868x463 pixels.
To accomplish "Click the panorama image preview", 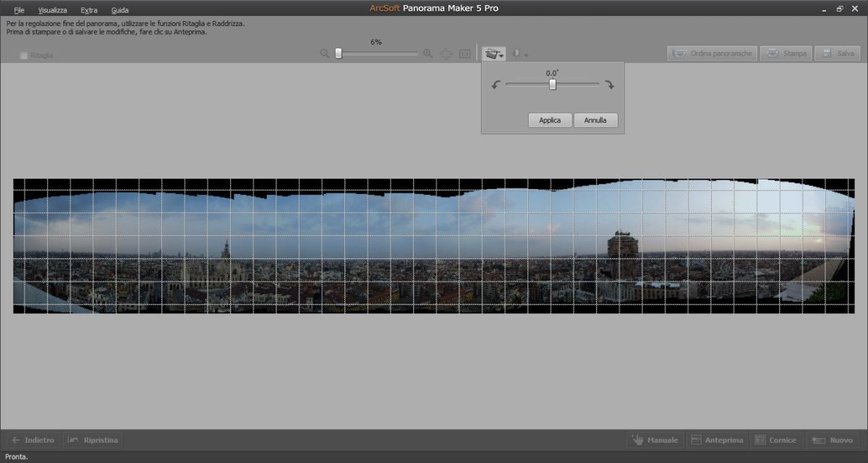I will click(434, 246).
